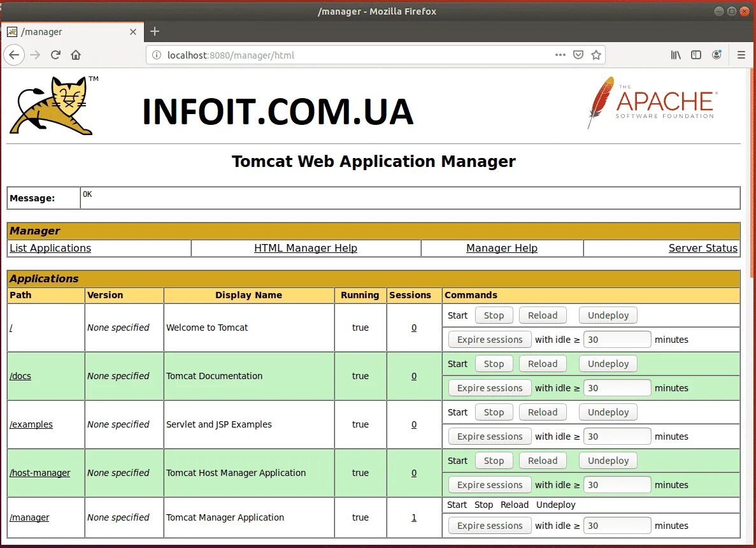Open sessions count 1 for /manager
756x548 pixels.
coord(414,517)
